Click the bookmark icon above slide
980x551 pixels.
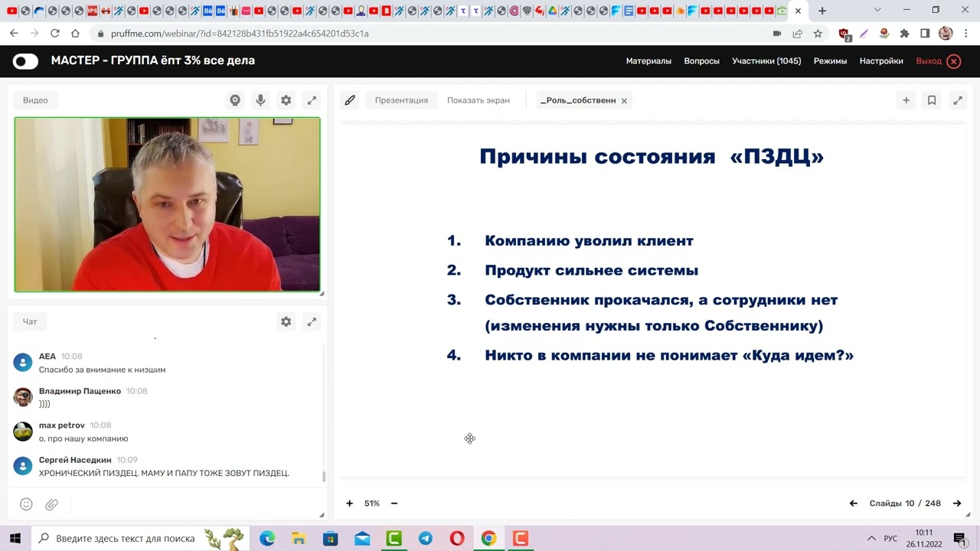[x=932, y=100]
